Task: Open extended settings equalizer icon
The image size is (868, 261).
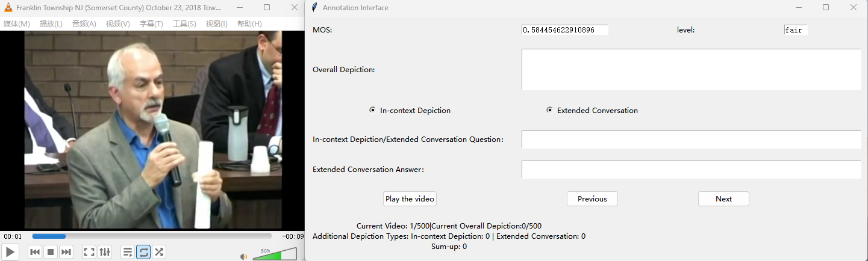Action: tap(104, 252)
